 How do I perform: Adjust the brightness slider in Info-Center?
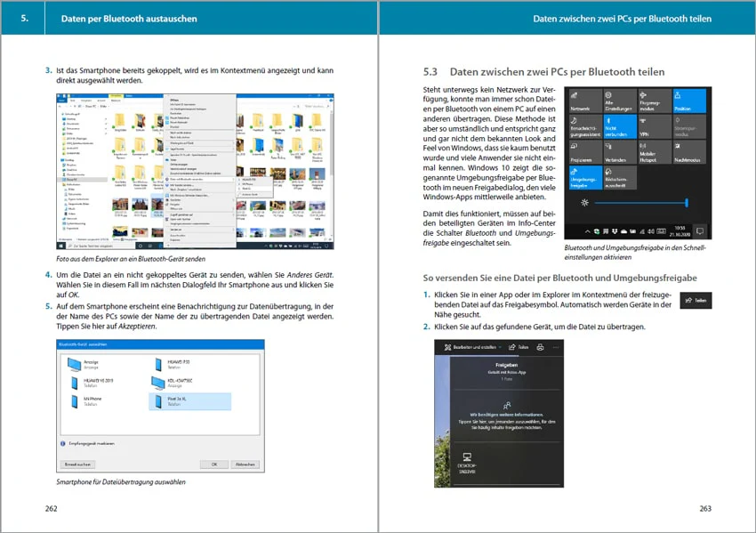(641, 203)
